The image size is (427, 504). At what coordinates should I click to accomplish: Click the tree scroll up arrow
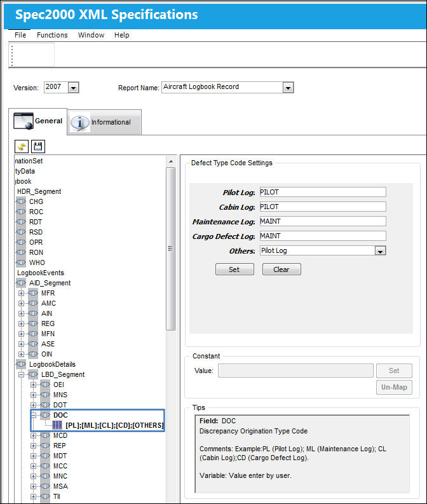[x=171, y=161]
